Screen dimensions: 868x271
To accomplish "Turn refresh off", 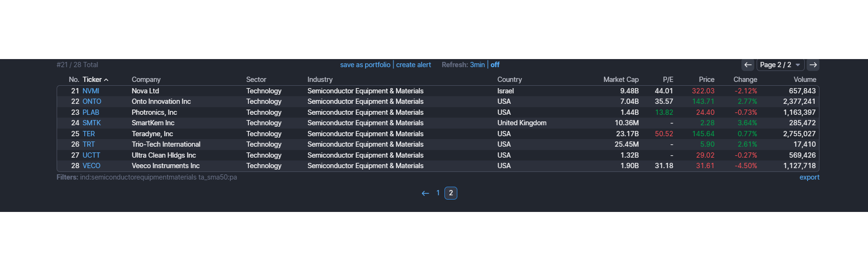I will (x=495, y=65).
